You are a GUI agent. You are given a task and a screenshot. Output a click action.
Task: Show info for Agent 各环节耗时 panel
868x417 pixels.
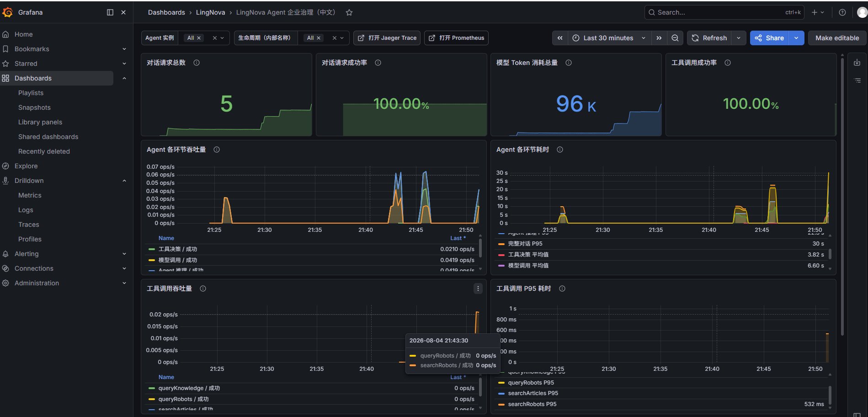tap(560, 150)
